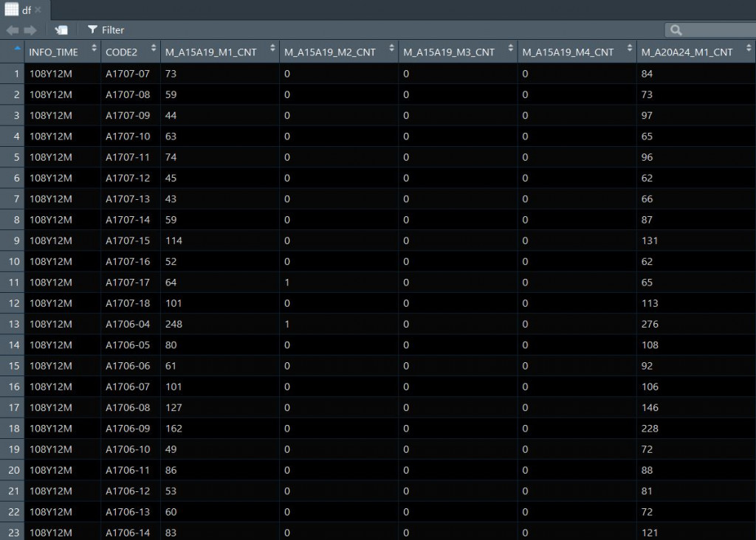Sort using CODE2 column sort arrows
The height and width of the screenshot is (540, 756).
154,48
